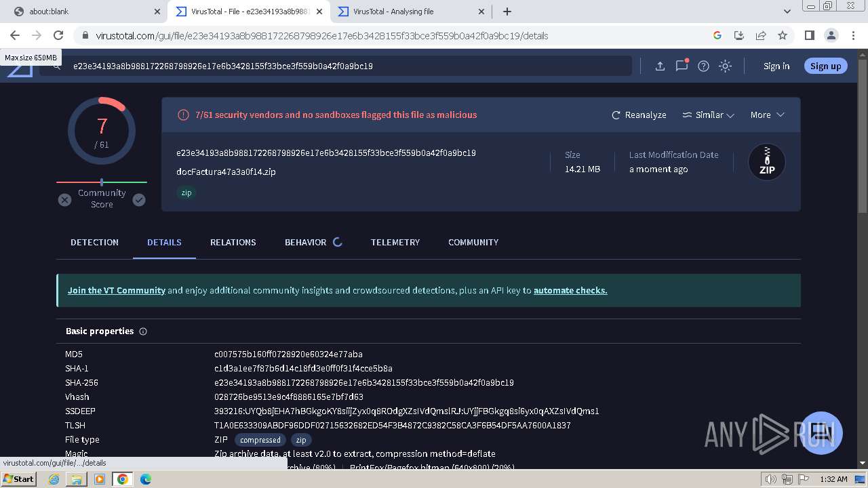Click the SHA-1 hash value
This screenshot has height=488, width=868.
click(303, 368)
